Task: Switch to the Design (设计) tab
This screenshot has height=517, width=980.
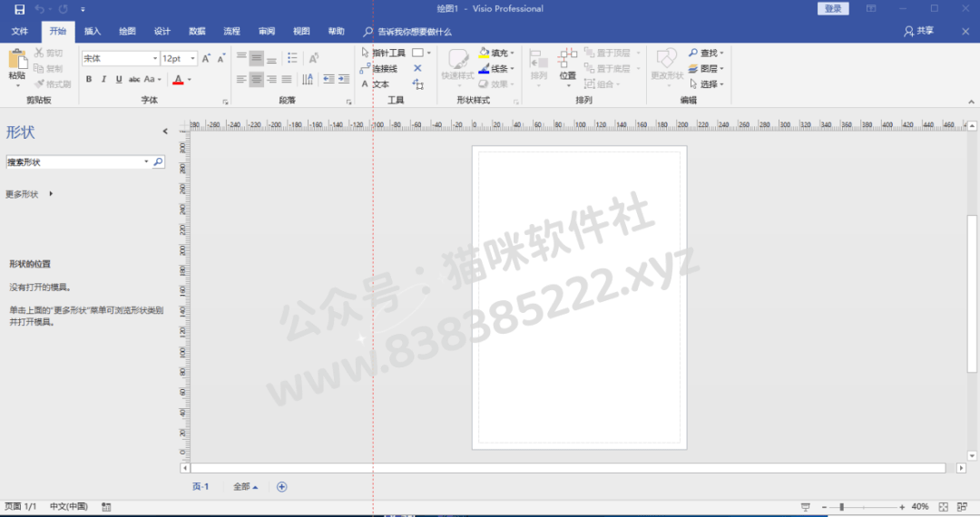Action: click(162, 31)
